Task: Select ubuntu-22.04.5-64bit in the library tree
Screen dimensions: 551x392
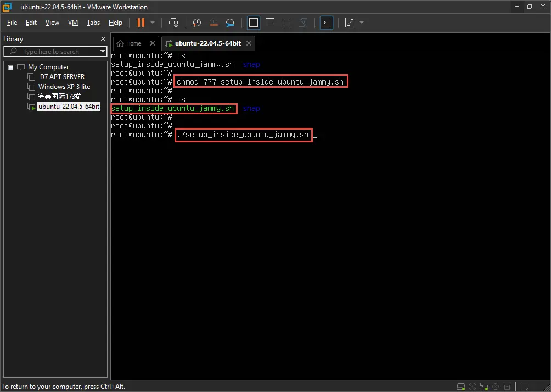Action: tap(69, 106)
